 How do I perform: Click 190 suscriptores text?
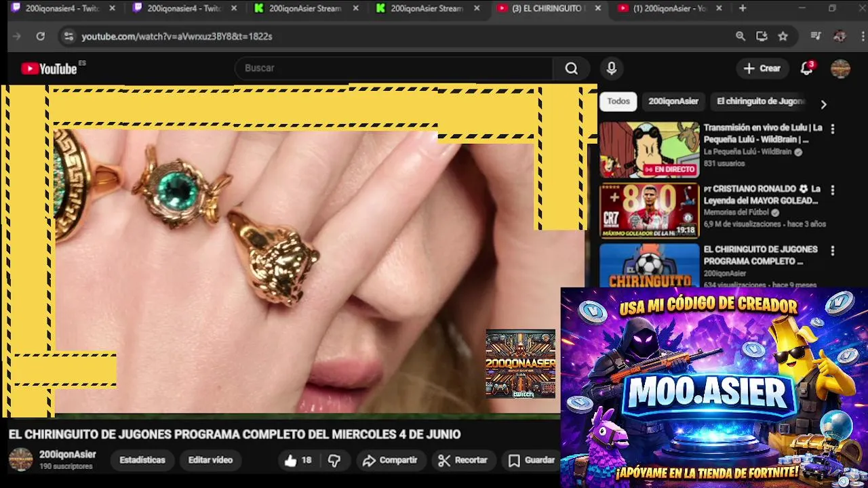(66, 467)
